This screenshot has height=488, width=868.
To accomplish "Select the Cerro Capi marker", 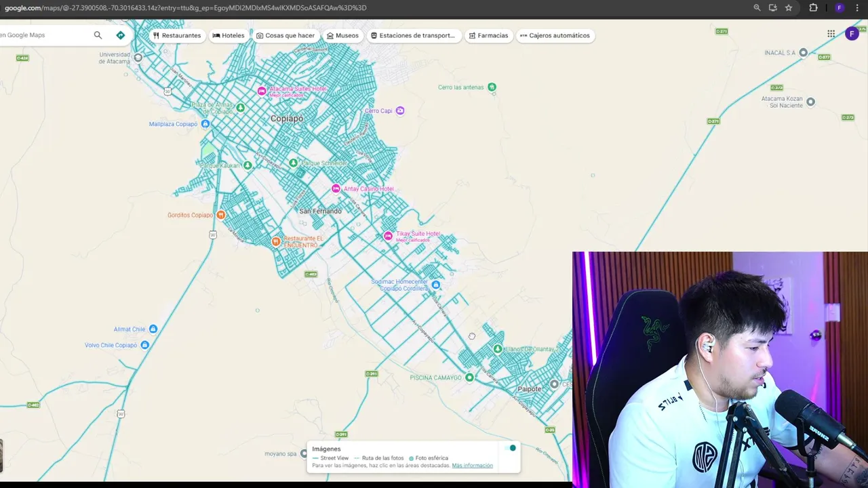I will [400, 110].
